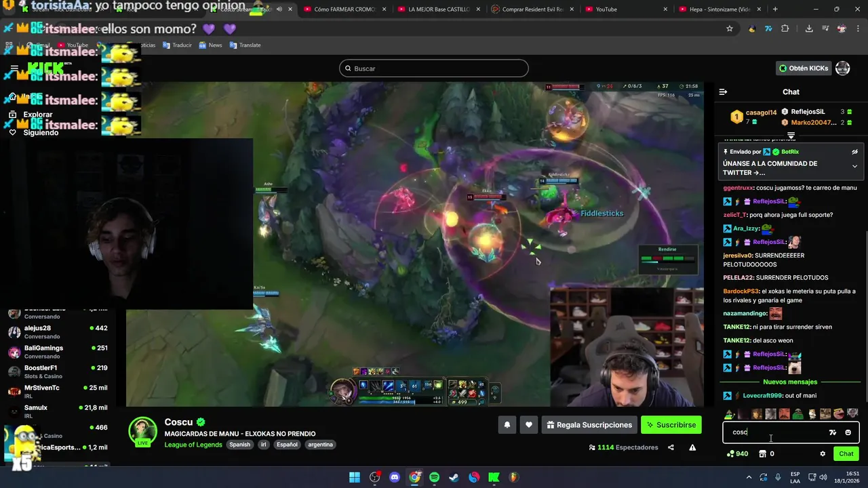Hide the pinned BotRix message
Screen dimensions: 868x488
(854, 152)
